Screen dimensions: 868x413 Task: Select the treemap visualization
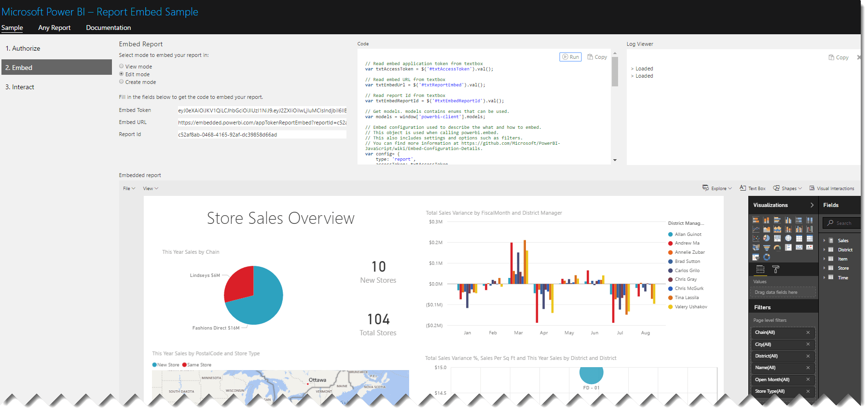pos(777,238)
